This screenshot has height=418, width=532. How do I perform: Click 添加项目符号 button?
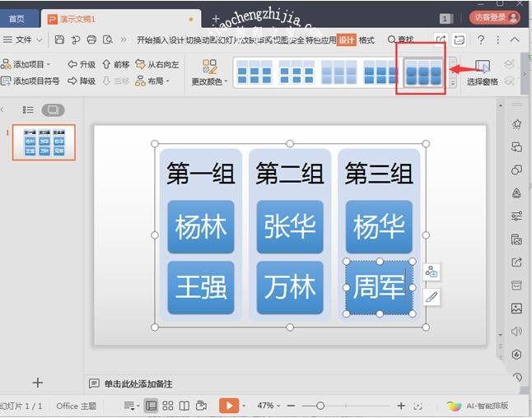coord(30,81)
